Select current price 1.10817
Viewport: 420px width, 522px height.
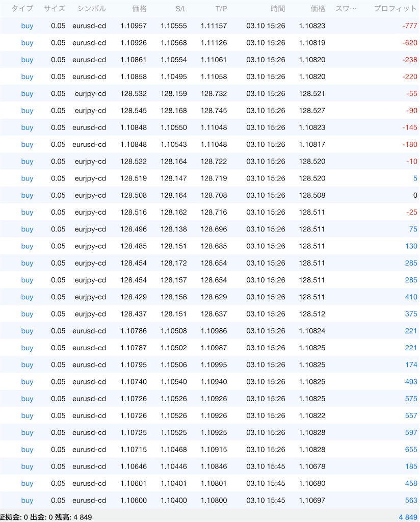point(312,144)
